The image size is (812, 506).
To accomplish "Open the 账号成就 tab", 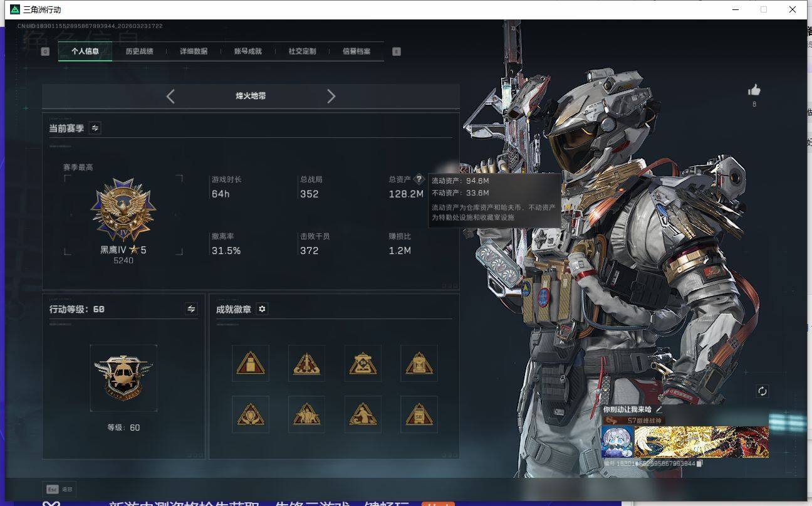I will click(247, 51).
